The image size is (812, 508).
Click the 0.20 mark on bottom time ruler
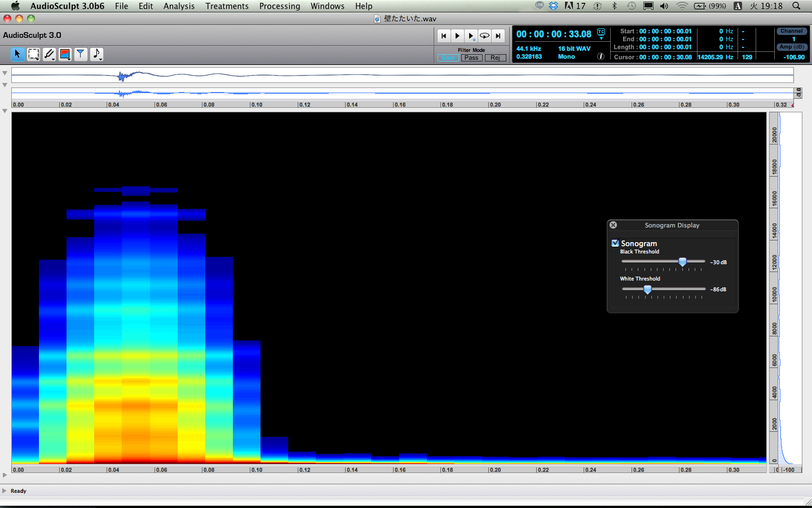pos(495,470)
